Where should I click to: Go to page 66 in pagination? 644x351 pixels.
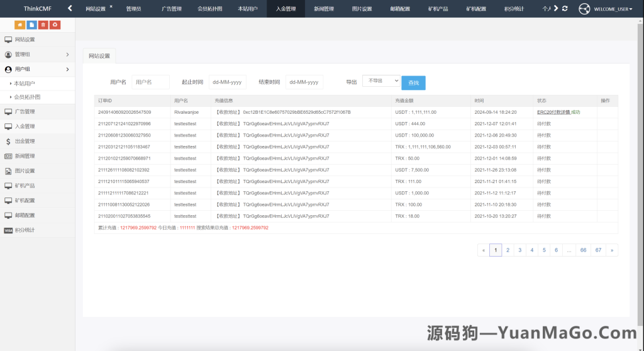click(x=583, y=250)
